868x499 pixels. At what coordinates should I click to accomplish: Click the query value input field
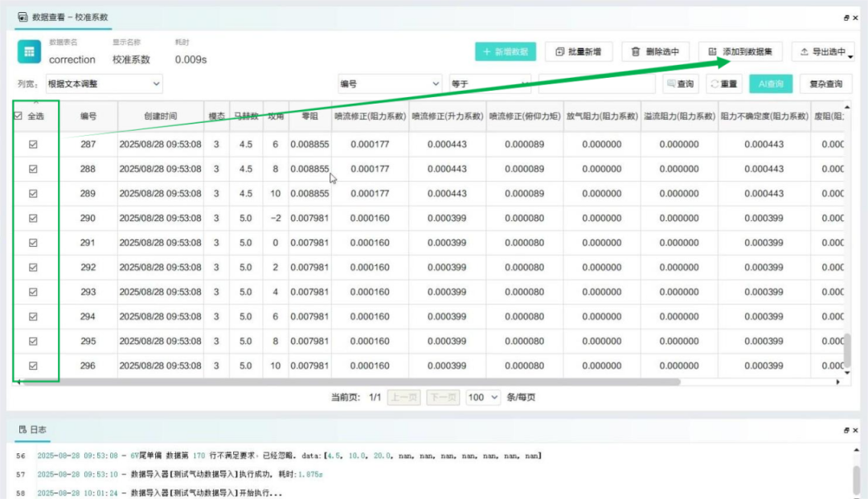(596, 84)
